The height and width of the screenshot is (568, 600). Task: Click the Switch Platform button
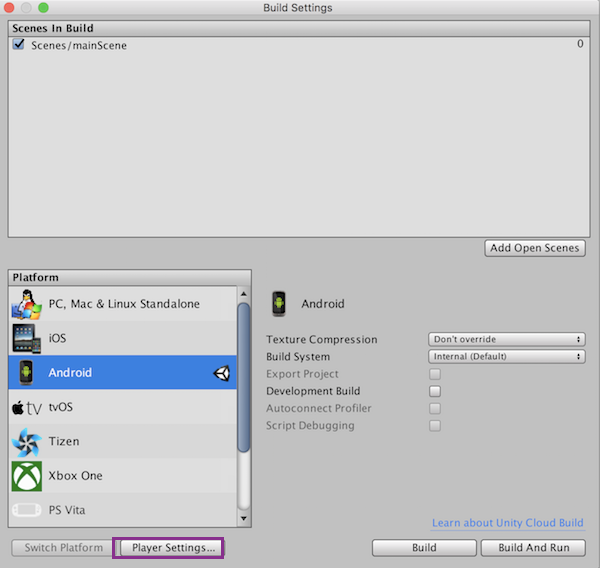pos(64,548)
